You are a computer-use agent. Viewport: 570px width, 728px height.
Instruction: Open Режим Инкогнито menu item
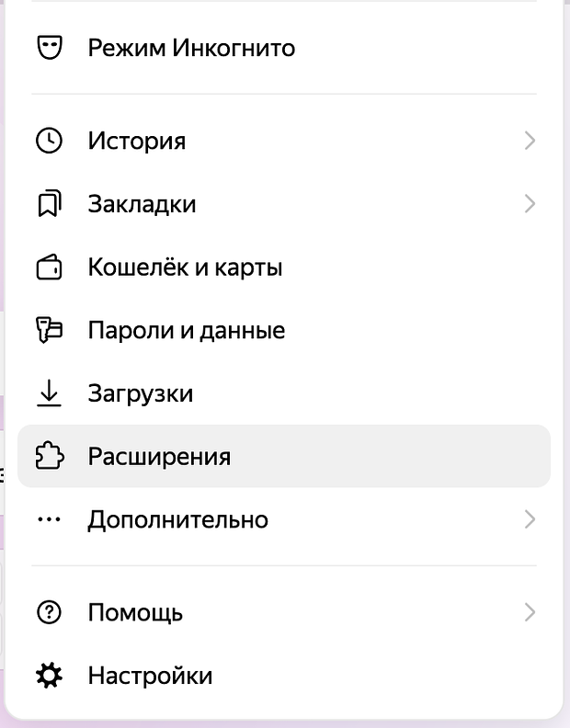(191, 48)
